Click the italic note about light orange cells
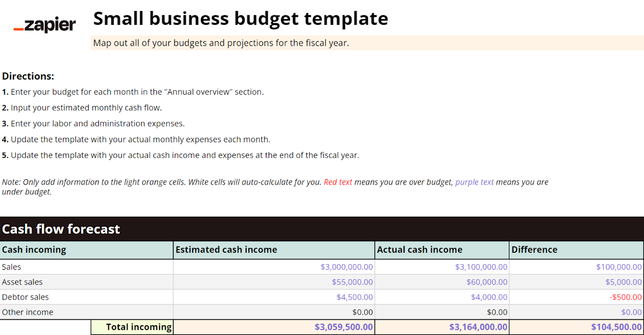The image size is (644, 335). point(275,187)
